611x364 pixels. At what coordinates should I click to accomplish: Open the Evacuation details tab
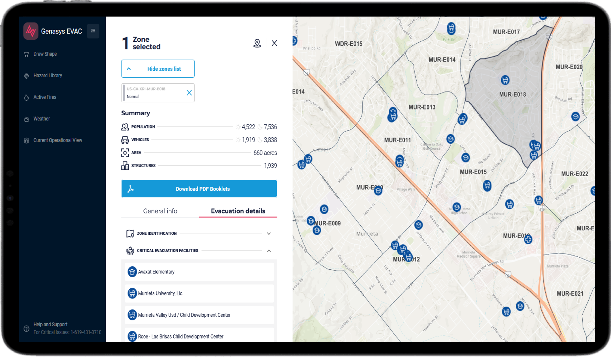pos(238,211)
